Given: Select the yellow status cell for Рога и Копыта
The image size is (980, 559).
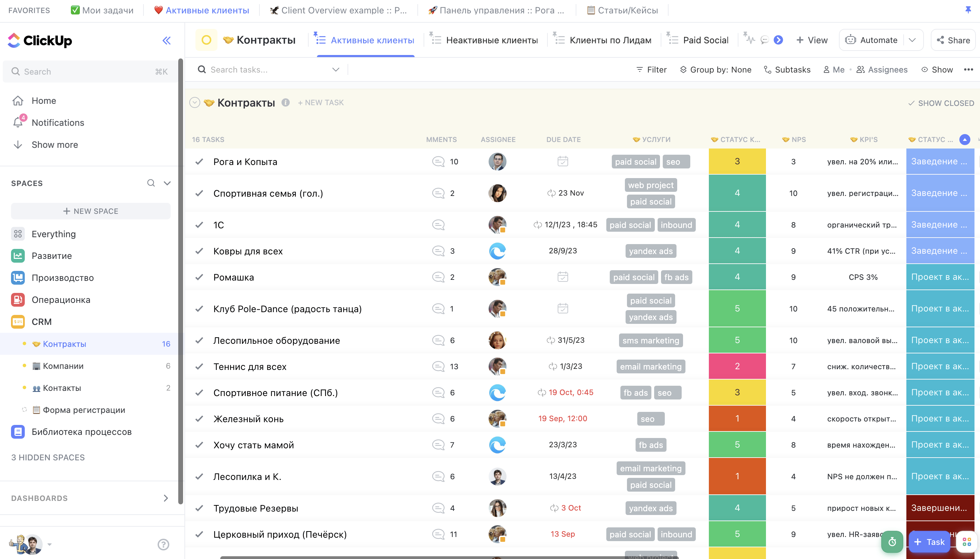Looking at the screenshot, I should coord(736,161).
